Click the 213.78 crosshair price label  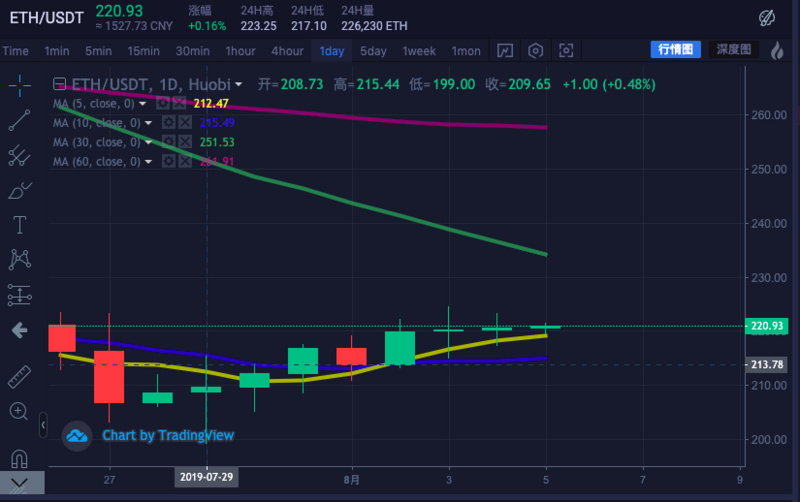pyautogui.click(x=766, y=364)
